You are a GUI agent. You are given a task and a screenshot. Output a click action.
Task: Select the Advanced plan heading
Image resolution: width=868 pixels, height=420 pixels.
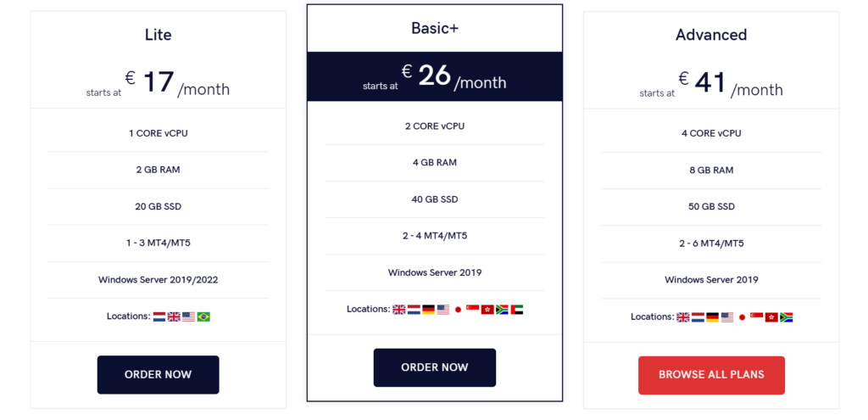pos(711,35)
